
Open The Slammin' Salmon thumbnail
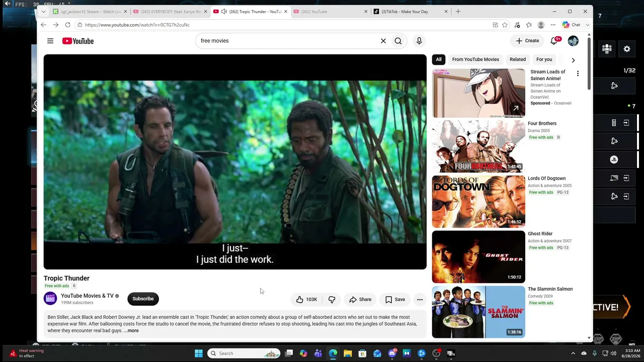(x=478, y=312)
